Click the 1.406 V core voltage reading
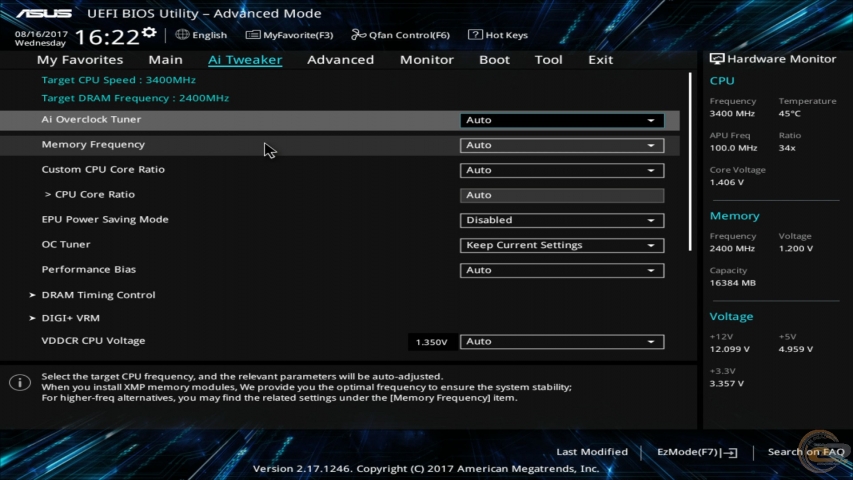853x480 pixels. click(x=727, y=182)
